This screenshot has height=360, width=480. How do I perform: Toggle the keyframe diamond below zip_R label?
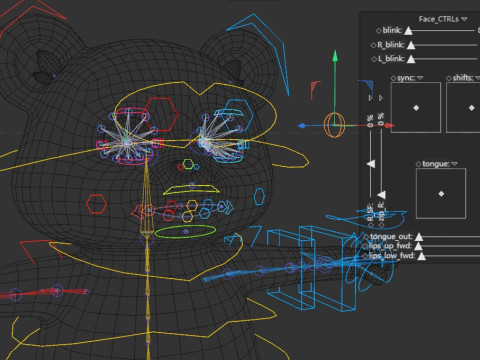click(x=382, y=225)
